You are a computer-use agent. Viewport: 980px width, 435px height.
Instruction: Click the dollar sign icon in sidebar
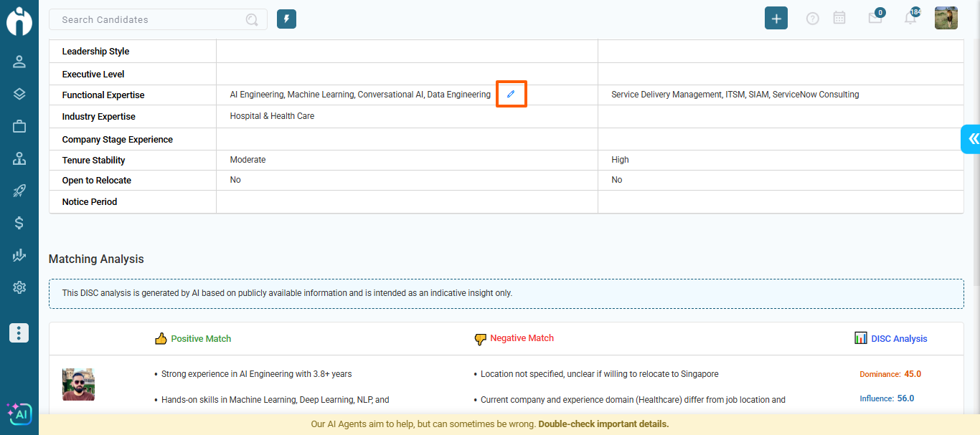click(x=19, y=223)
